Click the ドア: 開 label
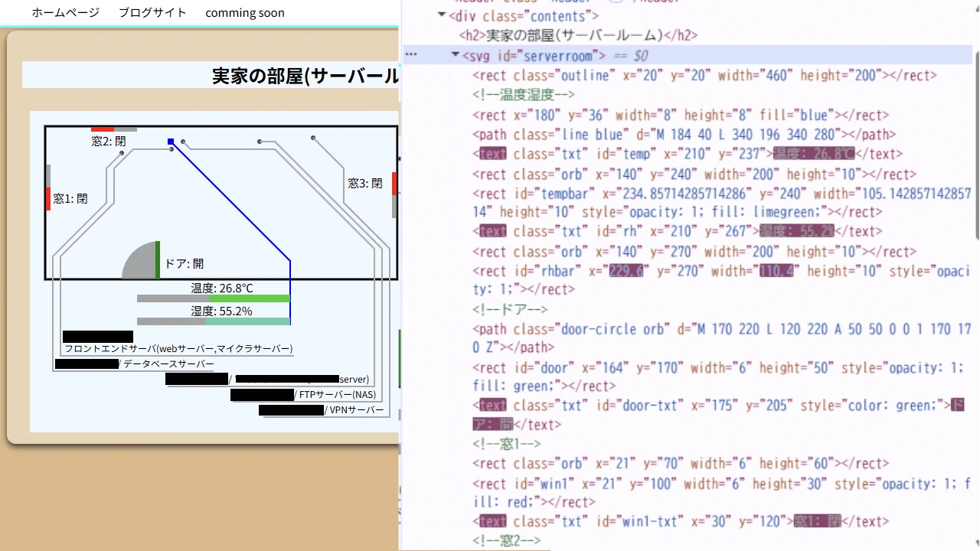Image resolution: width=980 pixels, height=551 pixels. tap(185, 263)
